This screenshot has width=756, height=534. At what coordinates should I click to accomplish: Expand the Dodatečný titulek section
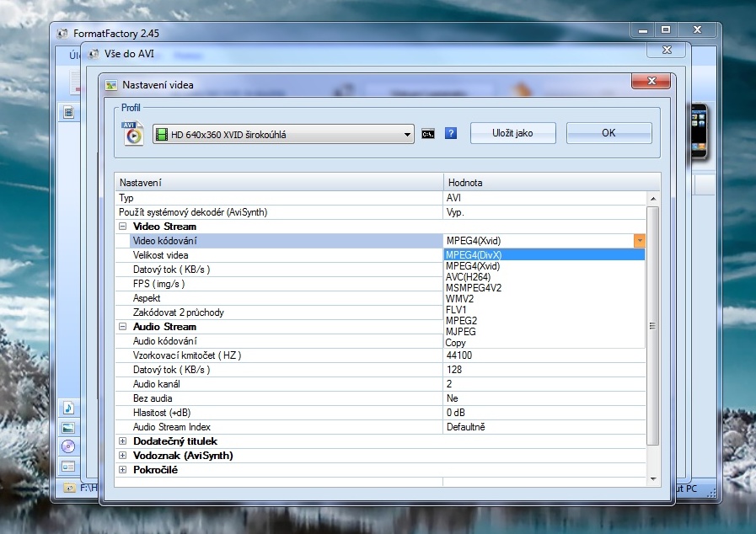(123, 441)
